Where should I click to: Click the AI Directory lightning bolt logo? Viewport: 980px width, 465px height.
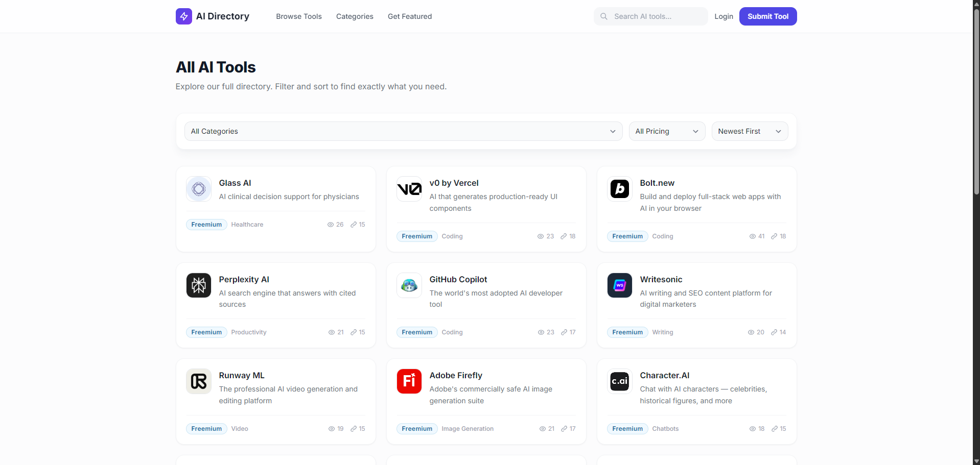click(x=184, y=16)
